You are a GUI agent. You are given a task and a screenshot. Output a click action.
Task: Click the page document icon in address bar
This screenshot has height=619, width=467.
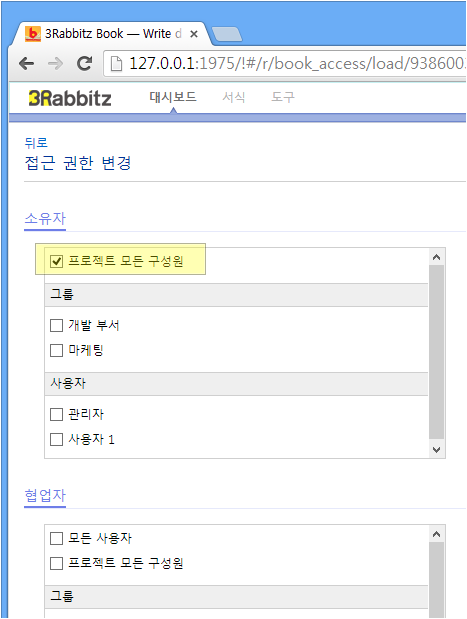point(116,64)
